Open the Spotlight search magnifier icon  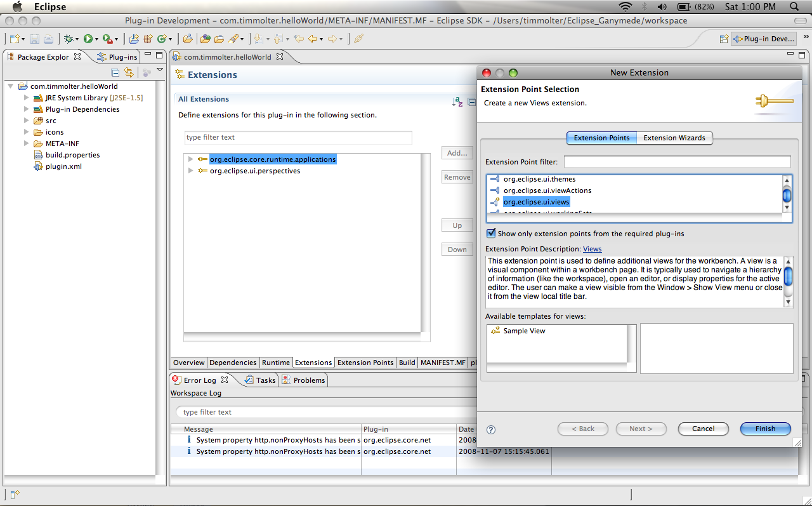796,7
